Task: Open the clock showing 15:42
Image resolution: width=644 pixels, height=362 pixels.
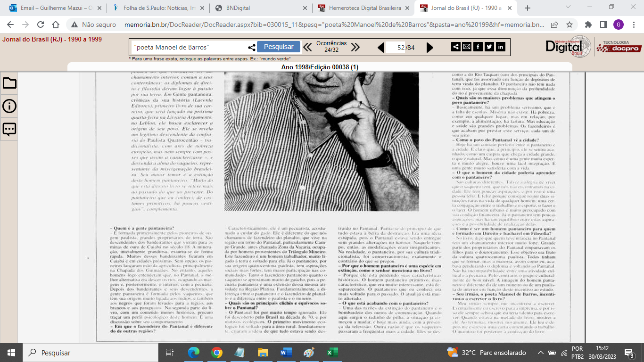Action: coord(603,353)
